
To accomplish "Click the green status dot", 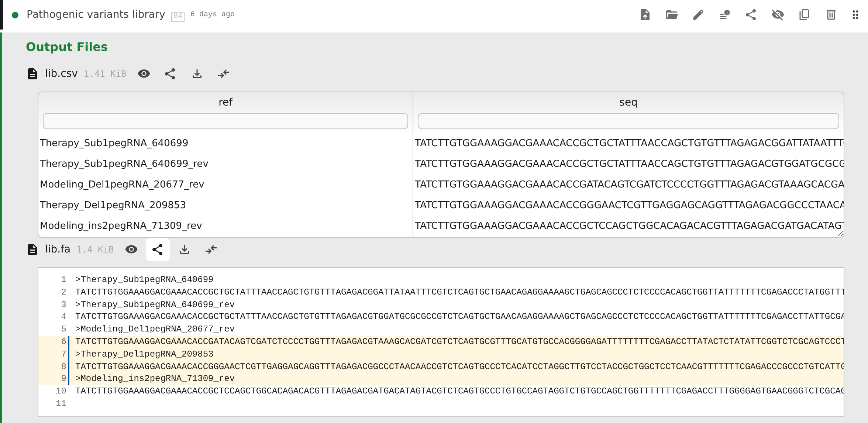I will [x=15, y=15].
